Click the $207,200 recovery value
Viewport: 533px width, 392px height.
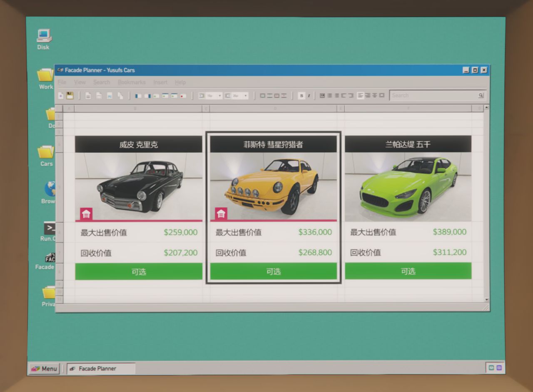(181, 253)
